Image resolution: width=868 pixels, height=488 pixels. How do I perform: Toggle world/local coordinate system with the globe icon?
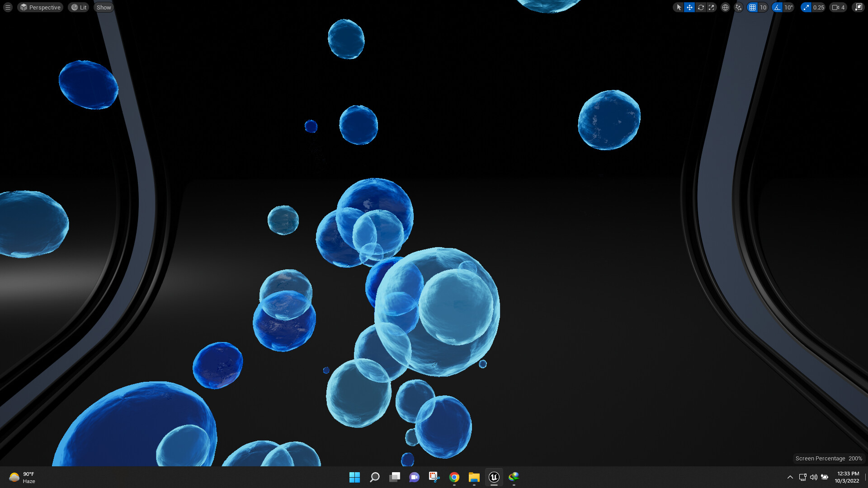726,7
